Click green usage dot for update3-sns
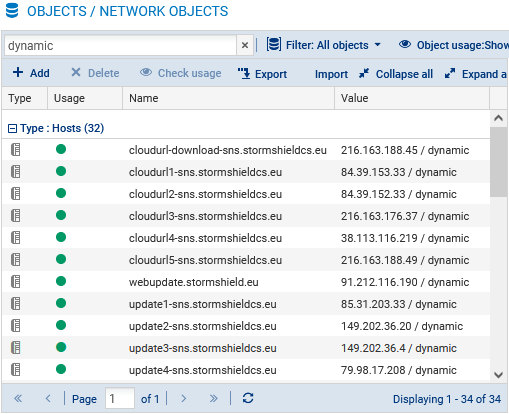Viewport: 509px width, 414px height. point(61,347)
